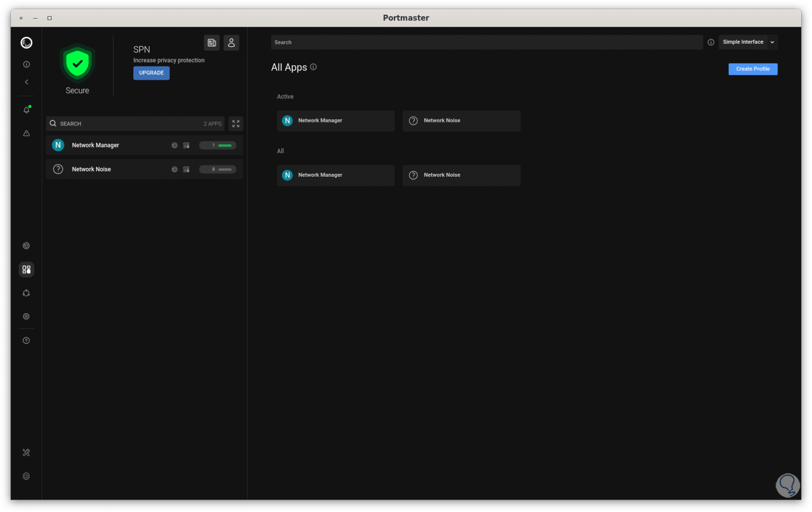Click the Portmaster logo in the sidebar
The image size is (812, 512).
(27, 43)
